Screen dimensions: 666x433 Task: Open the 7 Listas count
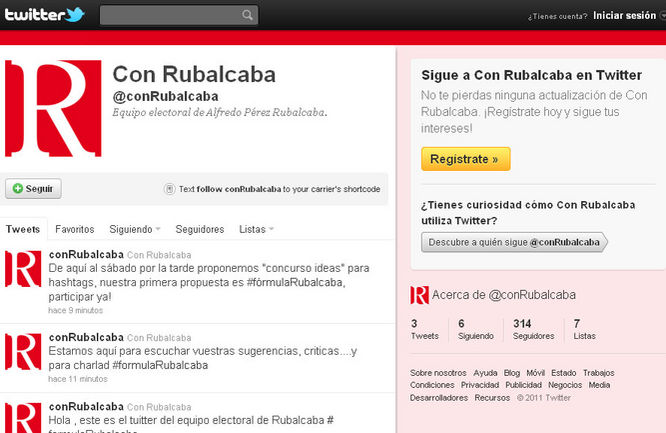(584, 329)
